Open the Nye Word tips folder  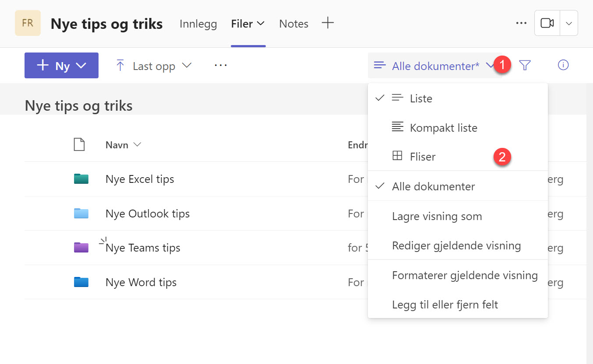[141, 282]
